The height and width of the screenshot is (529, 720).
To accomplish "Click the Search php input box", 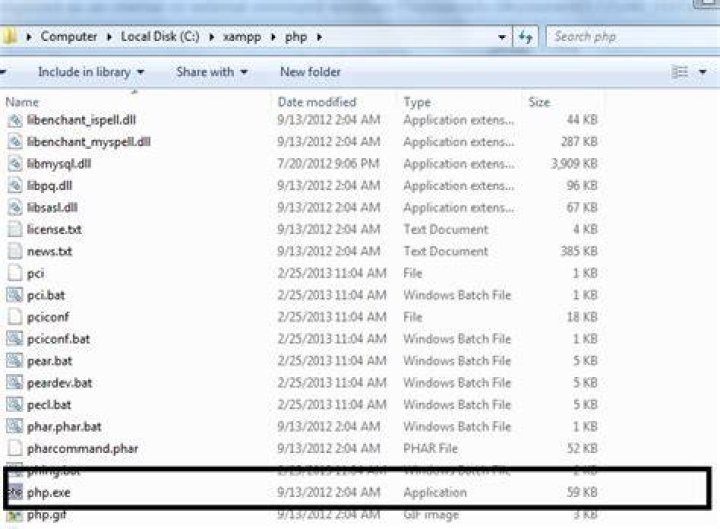I will click(634, 37).
